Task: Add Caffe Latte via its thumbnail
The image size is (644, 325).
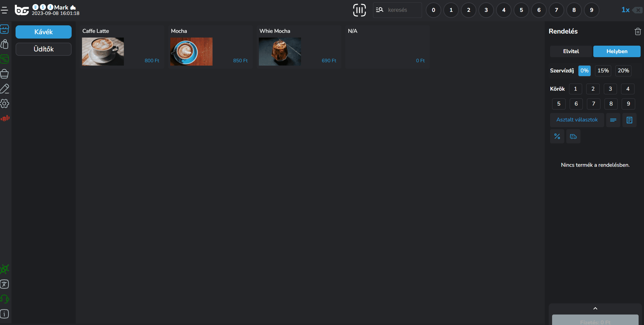Action: 103,51
